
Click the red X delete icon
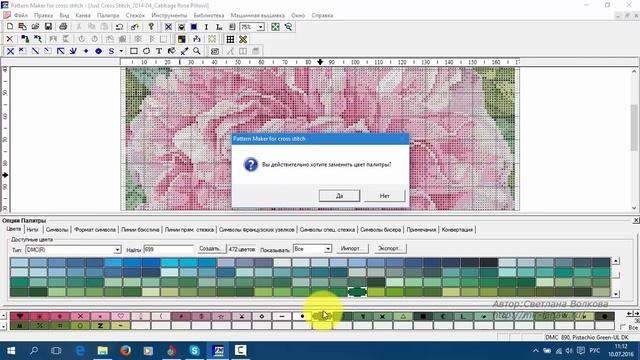point(9,39)
